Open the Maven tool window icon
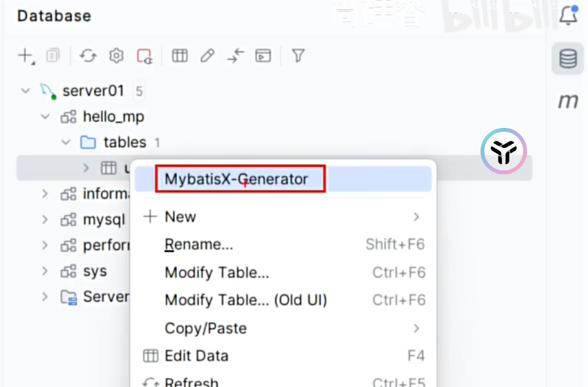Screen dimensions: 588x387 [568, 101]
